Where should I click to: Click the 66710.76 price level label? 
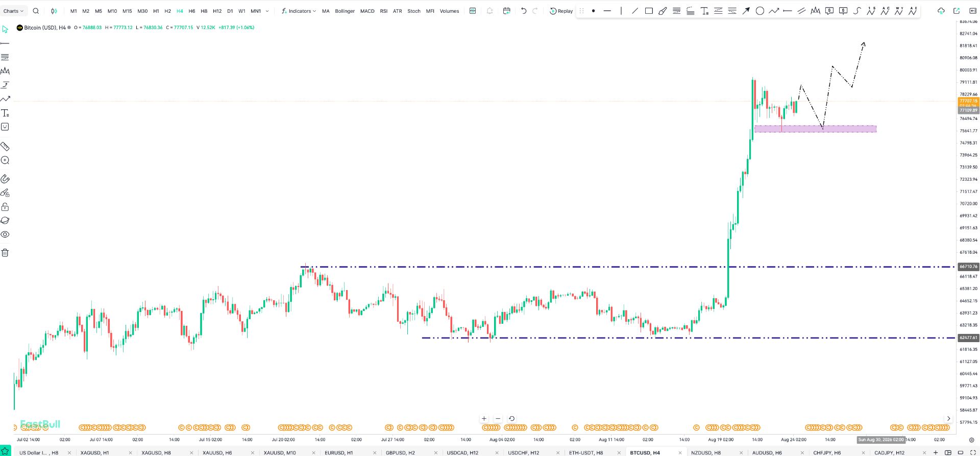(x=968, y=267)
